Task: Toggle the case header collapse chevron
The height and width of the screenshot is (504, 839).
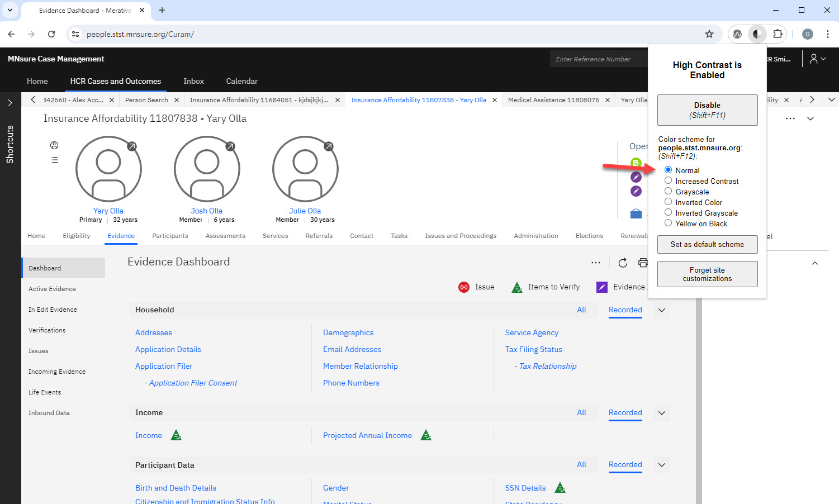Action: tap(810, 118)
